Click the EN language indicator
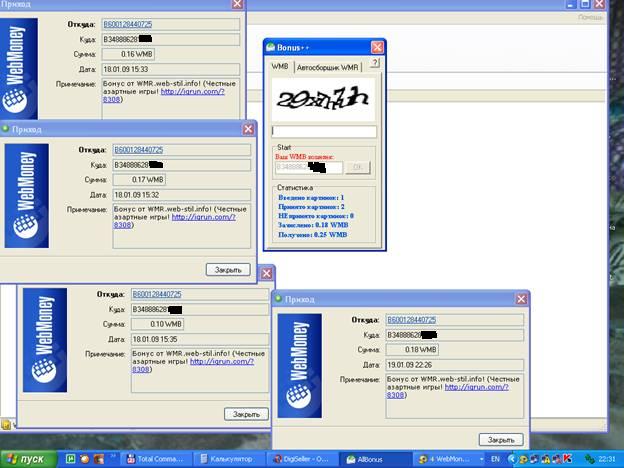The image size is (624, 468). (495, 459)
